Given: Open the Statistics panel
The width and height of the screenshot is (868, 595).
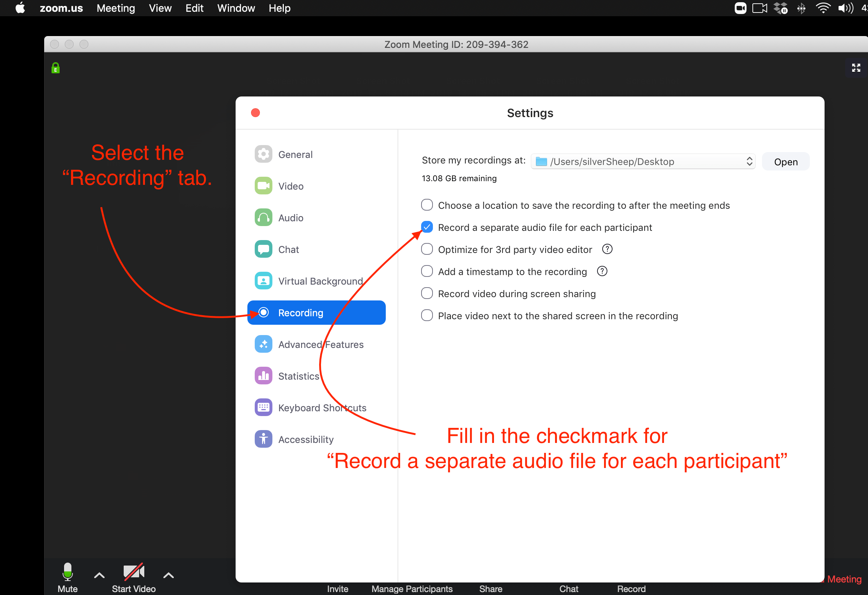Looking at the screenshot, I should (x=299, y=376).
